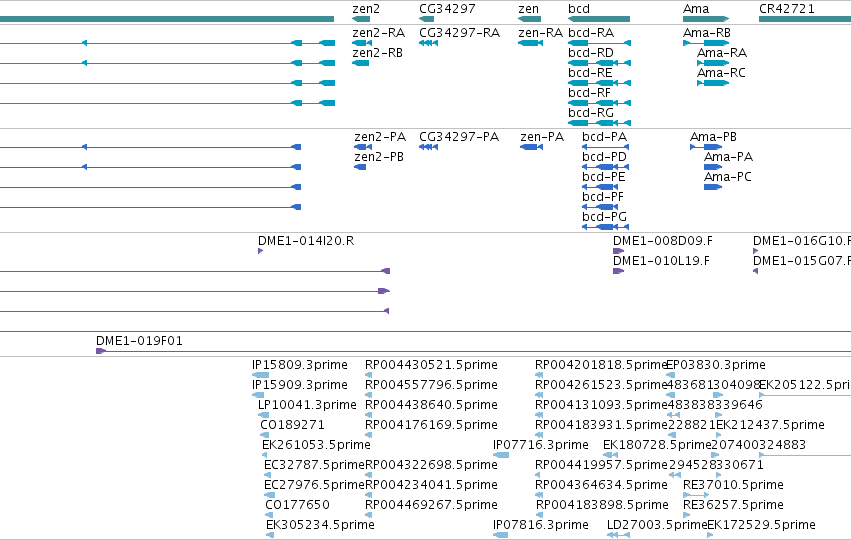Select protein bcd-PE
This screenshot has height=540, width=851.
tap(600, 187)
